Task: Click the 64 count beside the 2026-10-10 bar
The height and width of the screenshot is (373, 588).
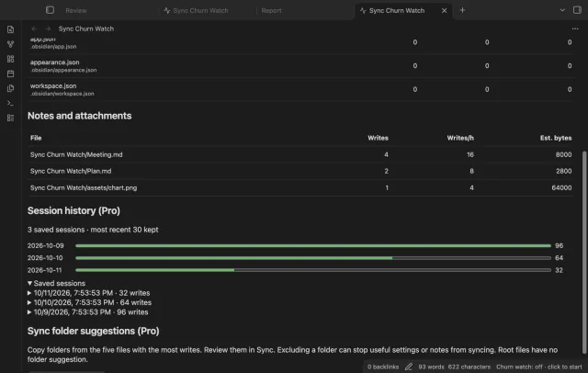Action: pyautogui.click(x=559, y=258)
